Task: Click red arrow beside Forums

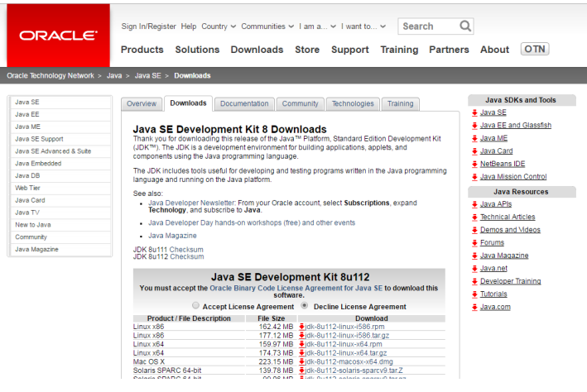Action: (474, 243)
